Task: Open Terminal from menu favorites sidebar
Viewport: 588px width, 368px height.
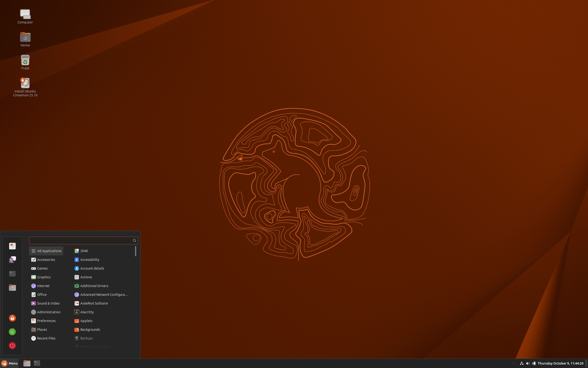Action: pos(12,273)
